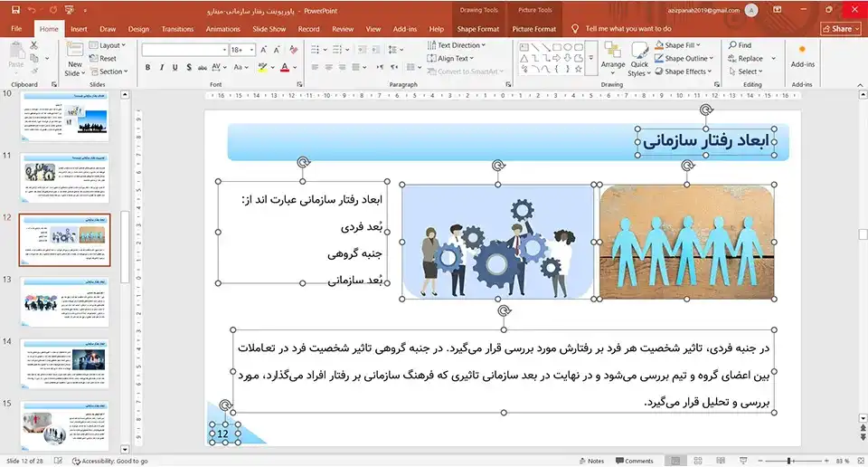This screenshot has height=467, width=868.
Task: Select the rectangle shape in gallery
Action: click(556, 47)
